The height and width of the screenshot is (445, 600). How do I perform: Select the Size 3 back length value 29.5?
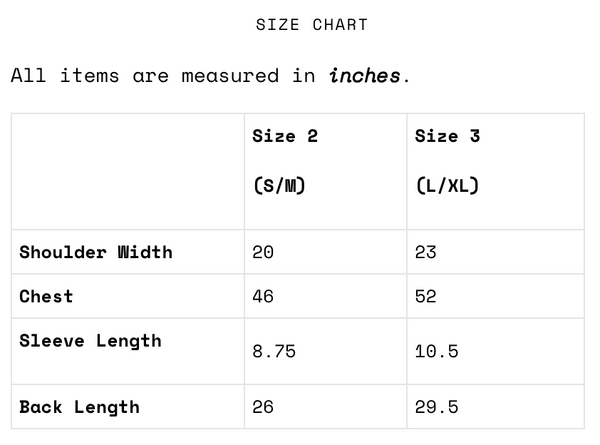pos(436,407)
